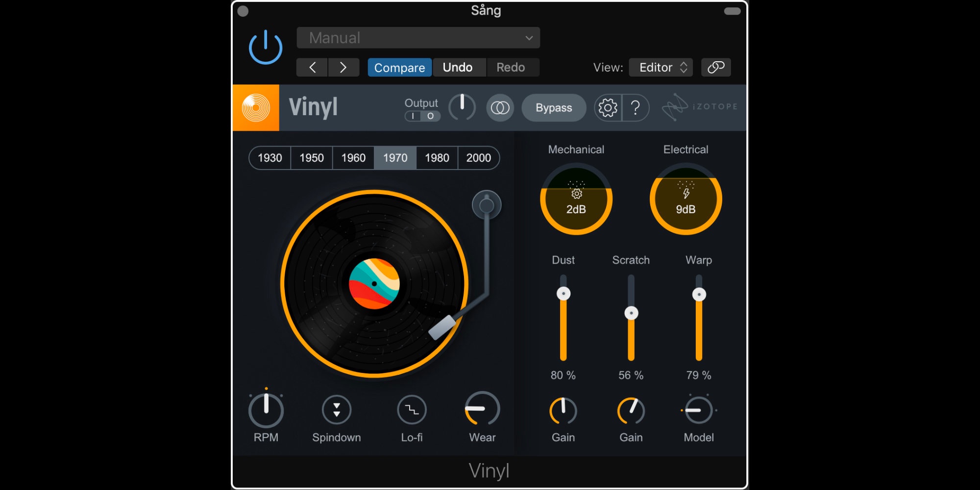The width and height of the screenshot is (980, 490).
Task: Toggle the plugin power button
Action: click(266, 47)
